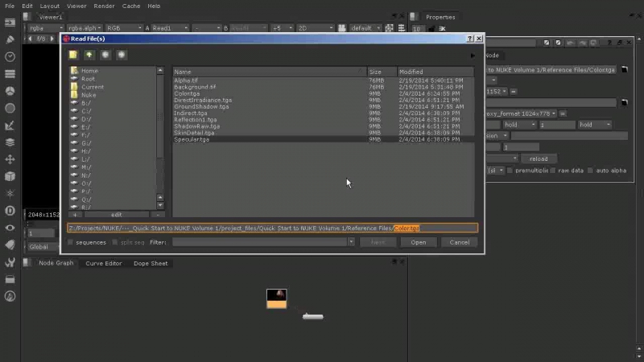Select the Read node thumbnail in Node Graph

276,298
